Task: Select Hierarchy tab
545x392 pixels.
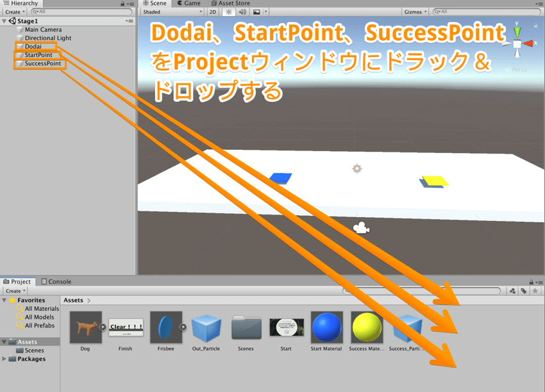Action: click(x=21, y=3)
